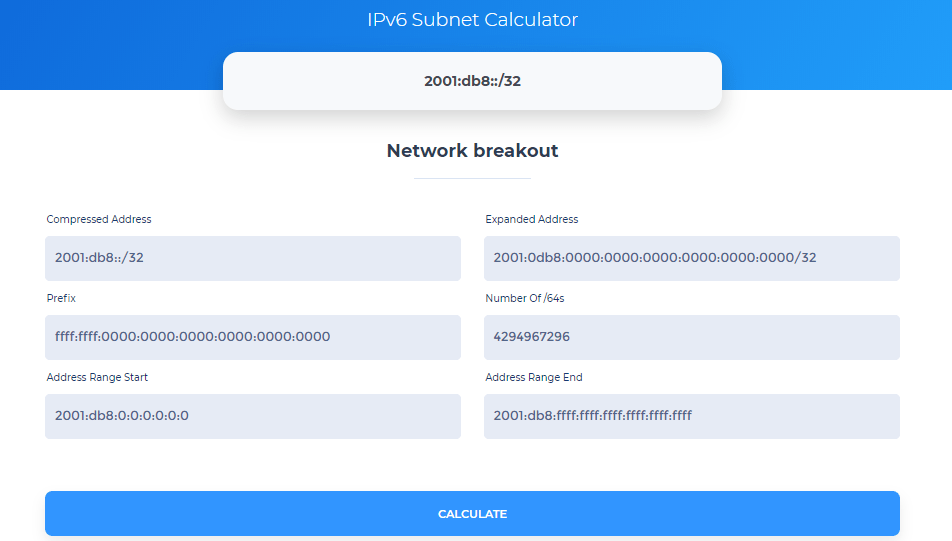The image size is (952, 541).
Task: Click the top IPv6 address input box
Action: click(472, 81)
